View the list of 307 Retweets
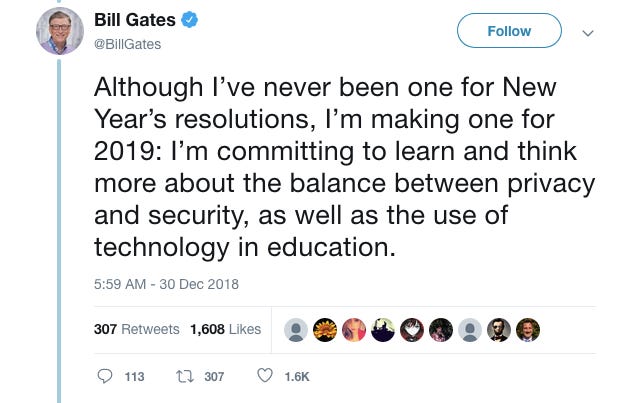 pyautogui.click(x=136, y=329)
